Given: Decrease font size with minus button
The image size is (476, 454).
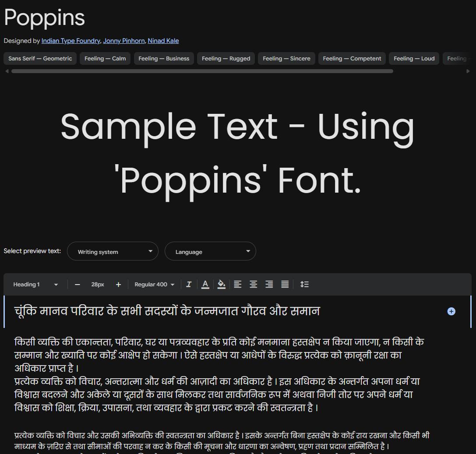Looking at the screenshot, I should point(78,285).
